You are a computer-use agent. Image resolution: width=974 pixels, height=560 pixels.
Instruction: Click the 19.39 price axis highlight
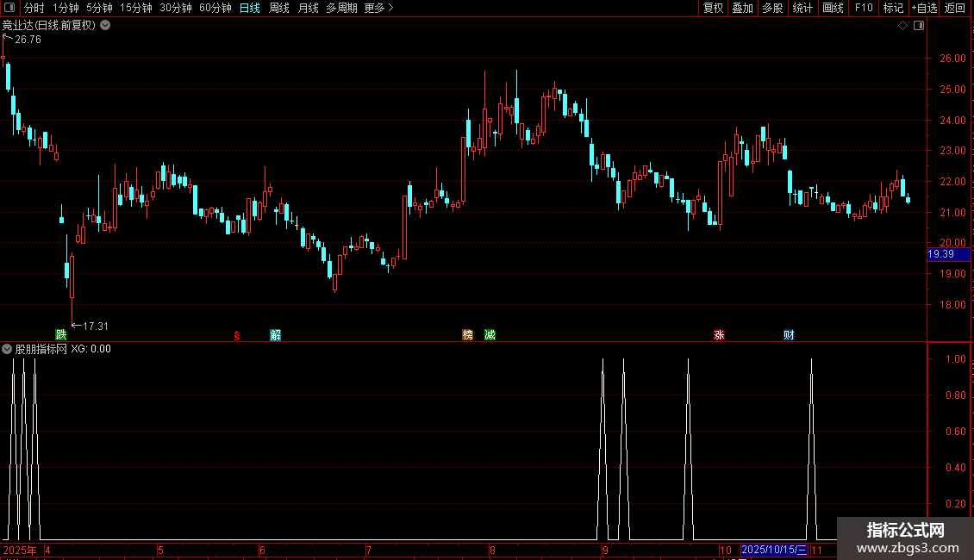click(x=948, y=254)
